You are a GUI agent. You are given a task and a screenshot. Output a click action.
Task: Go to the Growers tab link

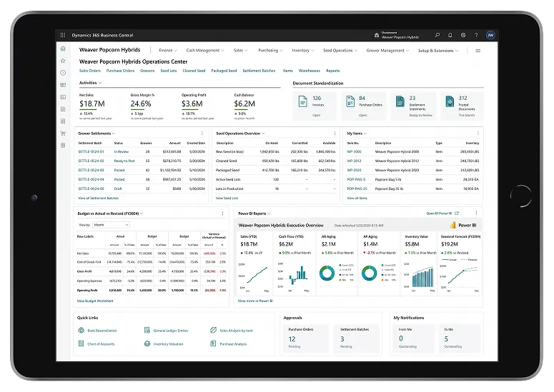click(x=147, y=71)
